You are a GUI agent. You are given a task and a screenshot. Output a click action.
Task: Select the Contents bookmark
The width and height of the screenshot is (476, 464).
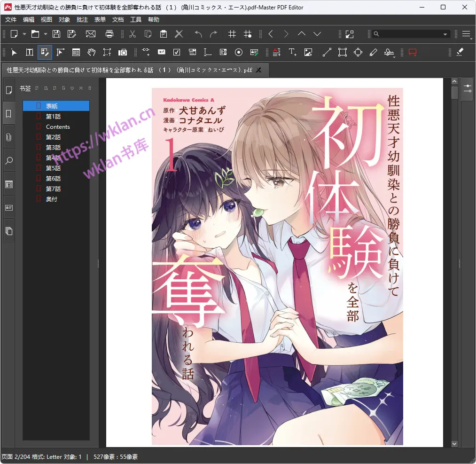click(x=58, y=127)
